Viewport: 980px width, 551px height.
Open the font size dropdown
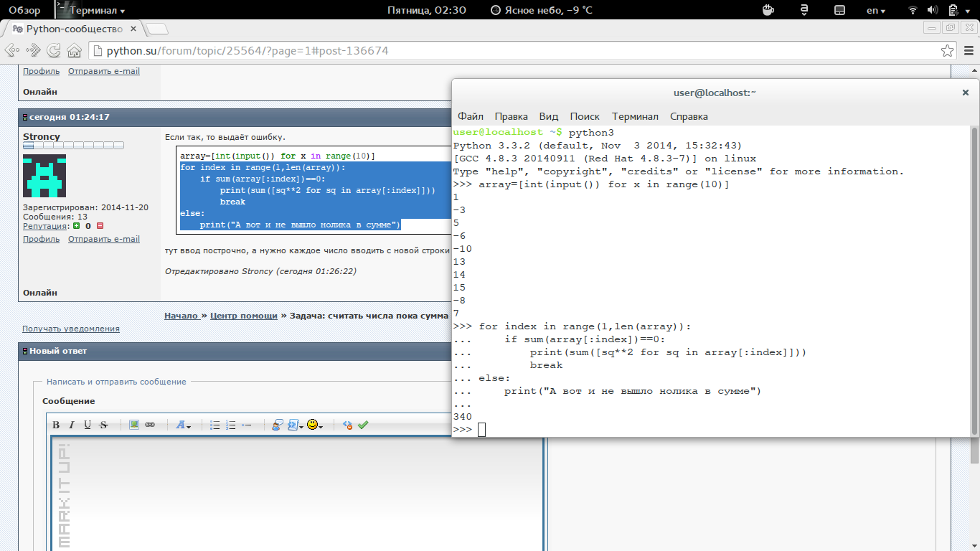[183, 425]
